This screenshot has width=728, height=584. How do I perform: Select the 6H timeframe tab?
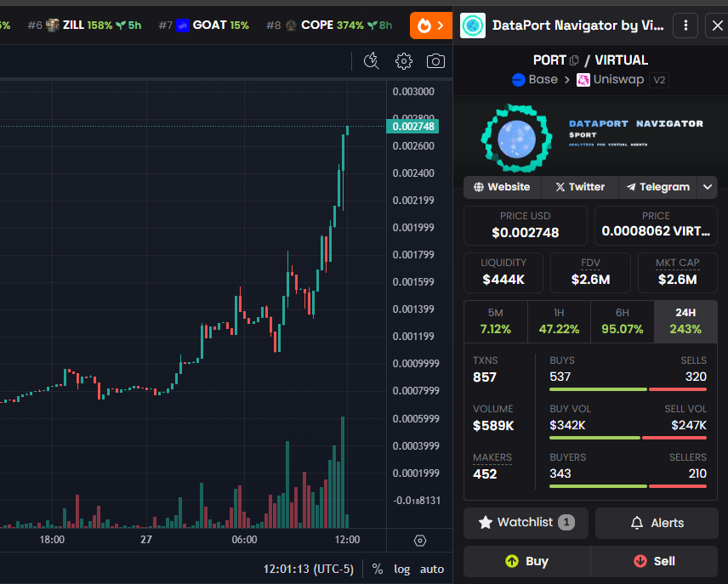coord(623,321)
